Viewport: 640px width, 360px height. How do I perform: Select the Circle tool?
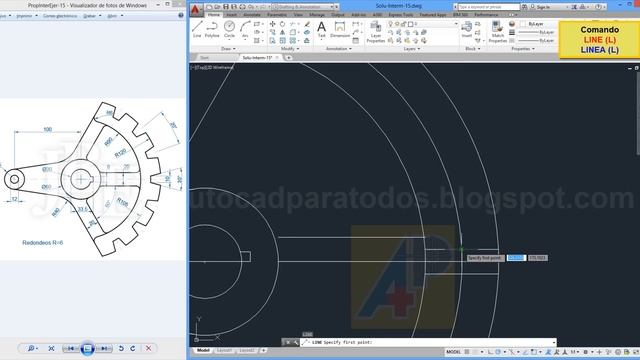pyautogui.click(x=229, y=29)
